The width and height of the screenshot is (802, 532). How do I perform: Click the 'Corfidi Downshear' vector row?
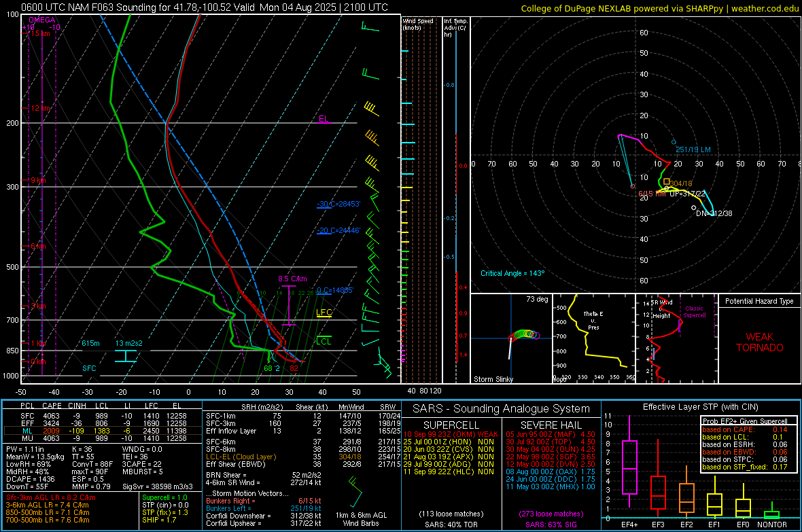tap(264, 516)
